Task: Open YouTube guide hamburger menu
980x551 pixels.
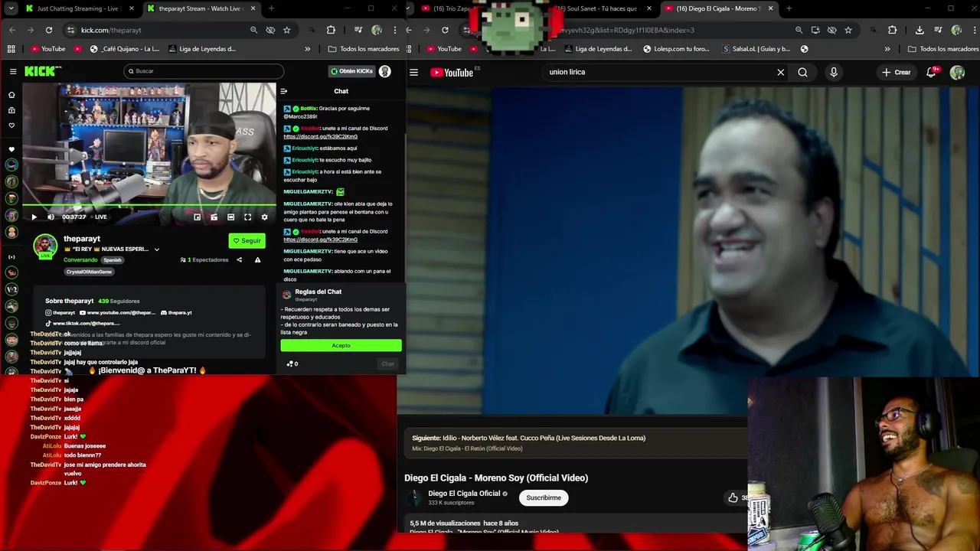Action: 414,72
